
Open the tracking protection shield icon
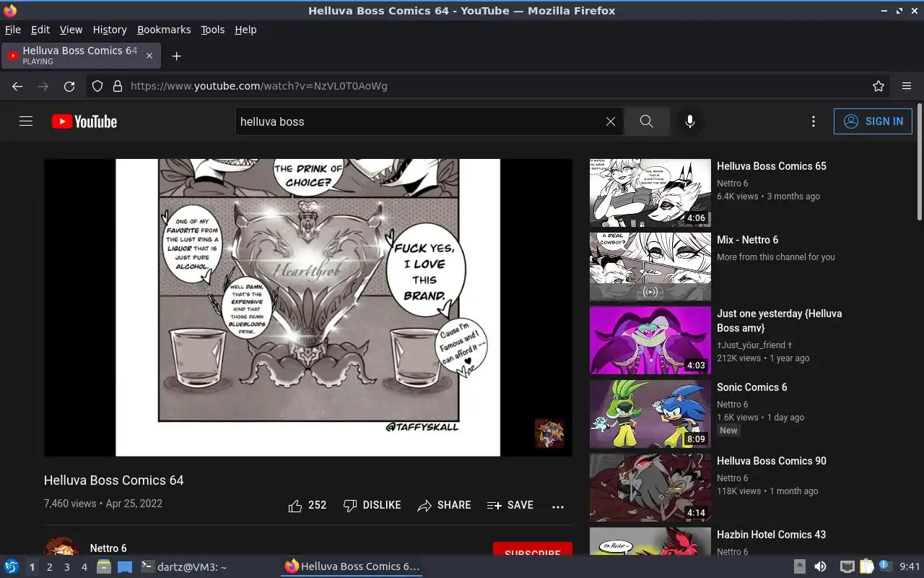click(97, 86)
